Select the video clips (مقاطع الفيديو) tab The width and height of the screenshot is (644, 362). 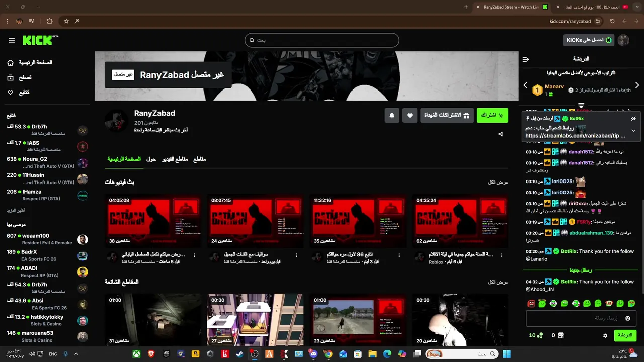point(175,159)
